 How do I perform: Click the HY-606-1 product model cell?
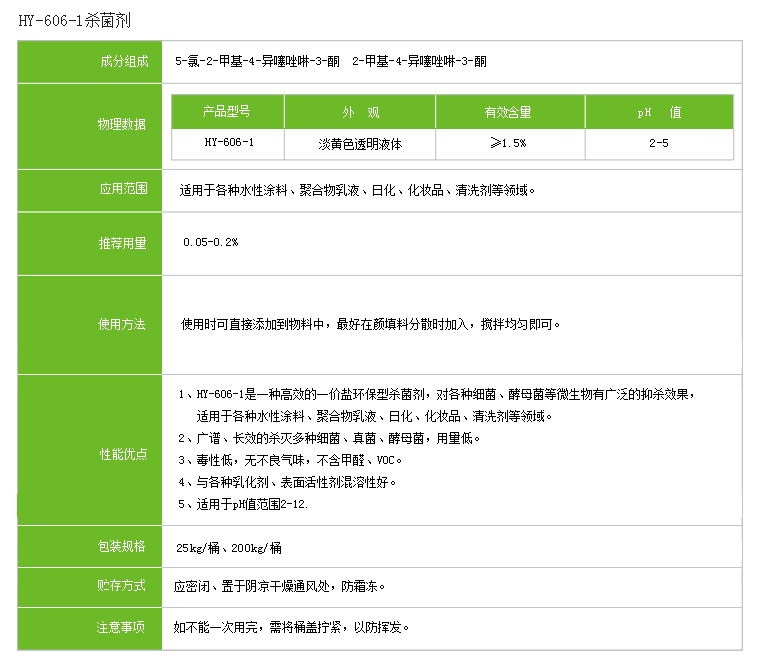coord(228,143)
